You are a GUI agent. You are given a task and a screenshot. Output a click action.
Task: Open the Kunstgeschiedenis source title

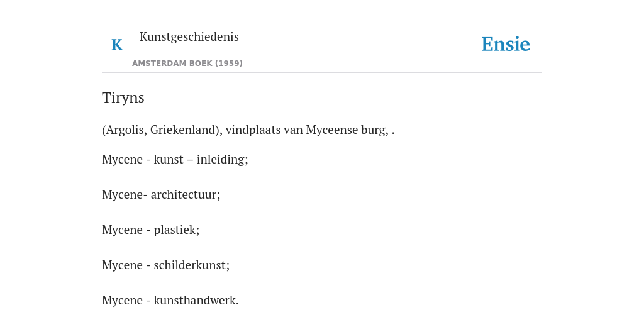pos(189,36)
